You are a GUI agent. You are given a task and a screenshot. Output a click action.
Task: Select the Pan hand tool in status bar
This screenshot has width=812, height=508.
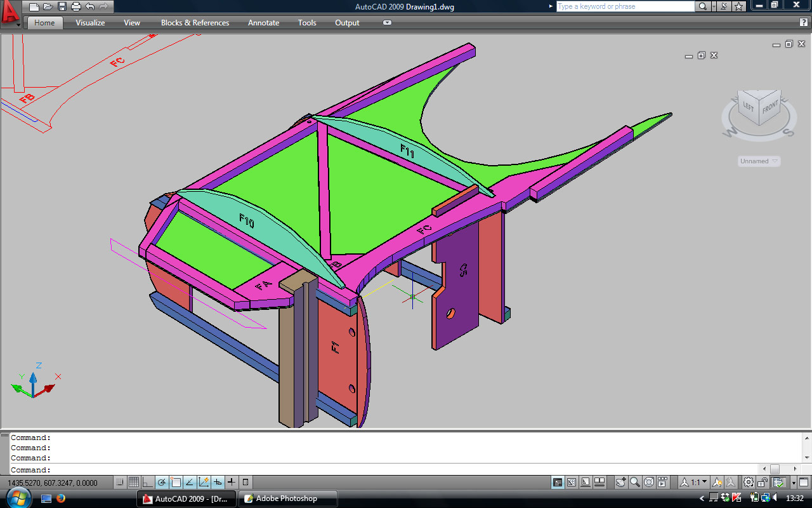[621, 483]
